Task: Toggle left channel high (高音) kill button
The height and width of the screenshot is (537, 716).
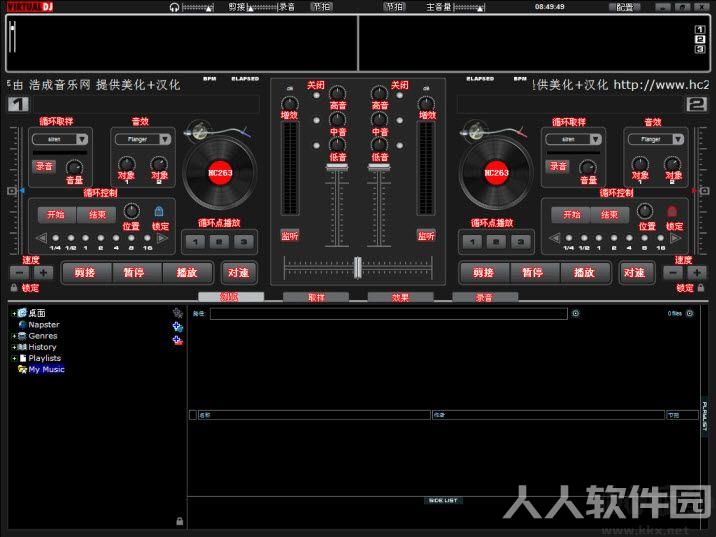Action: [x=316, y=95]
